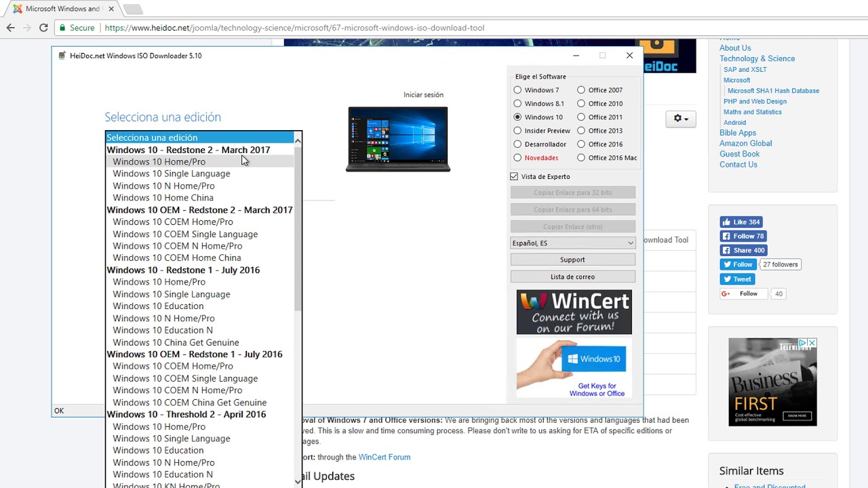Select the Windows 8.1 radio button

pos(517,104)
